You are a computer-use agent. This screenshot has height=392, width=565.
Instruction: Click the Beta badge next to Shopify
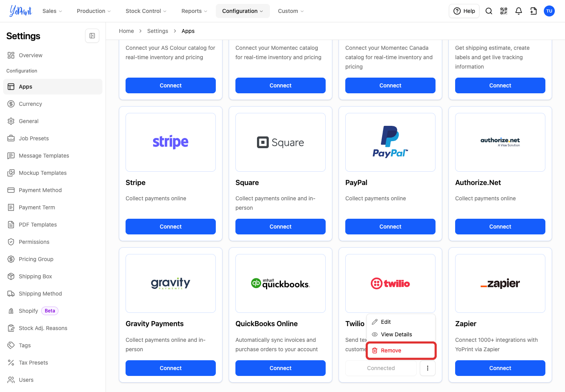(50, 311)
